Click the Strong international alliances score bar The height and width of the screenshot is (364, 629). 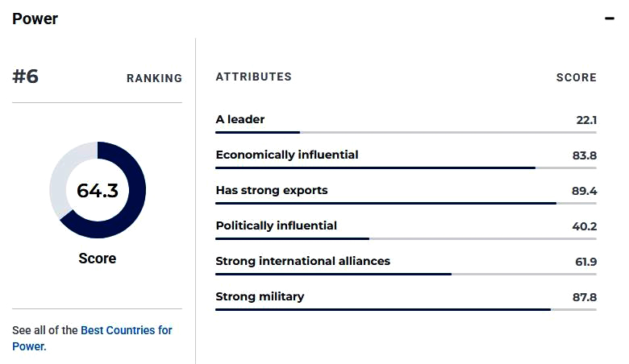pos(406,274)
